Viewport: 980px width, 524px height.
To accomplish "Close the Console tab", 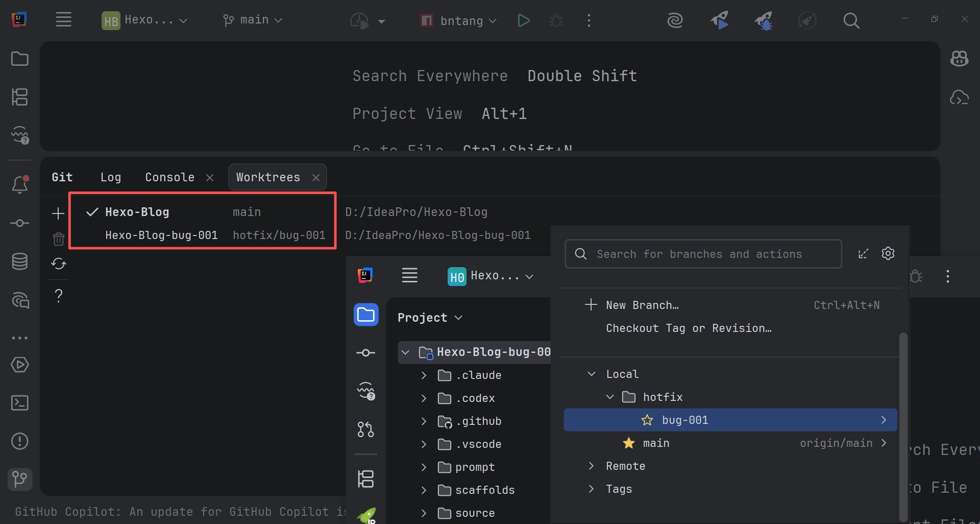I will (210, 178).
